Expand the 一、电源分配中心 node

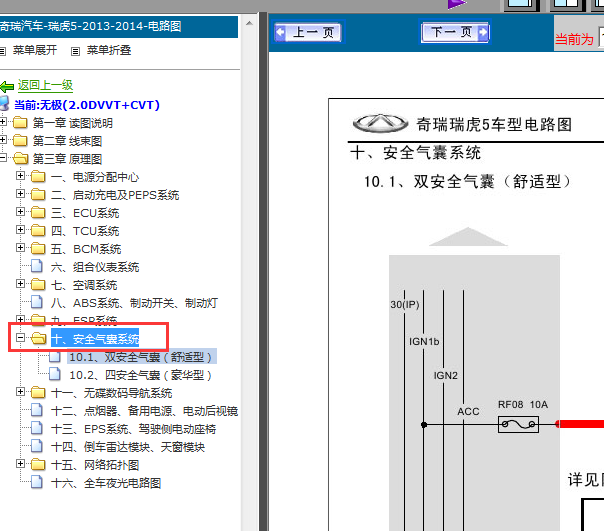coord(20,176)
